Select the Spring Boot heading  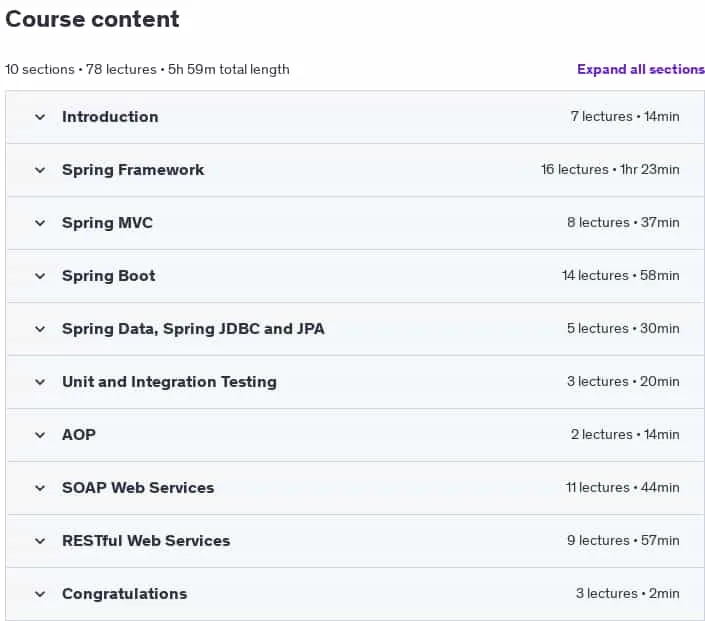pyautogui.click(x=109, y=276)
